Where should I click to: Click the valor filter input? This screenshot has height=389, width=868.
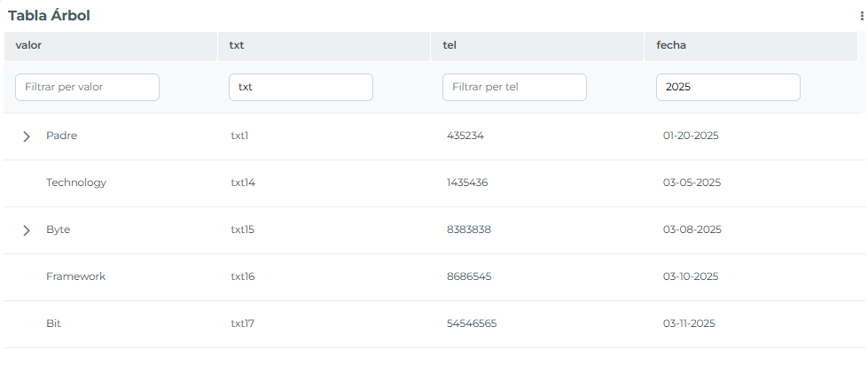(87, 88)
